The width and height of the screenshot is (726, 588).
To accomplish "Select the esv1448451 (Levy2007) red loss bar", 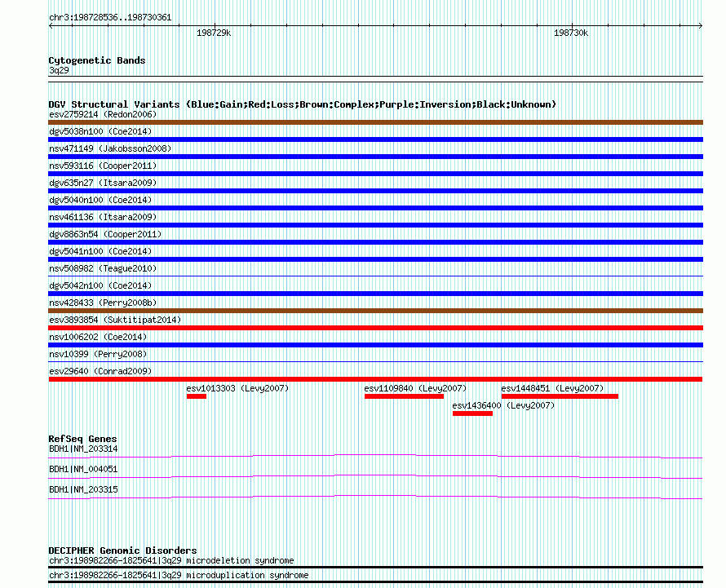I will pos(560,396).
